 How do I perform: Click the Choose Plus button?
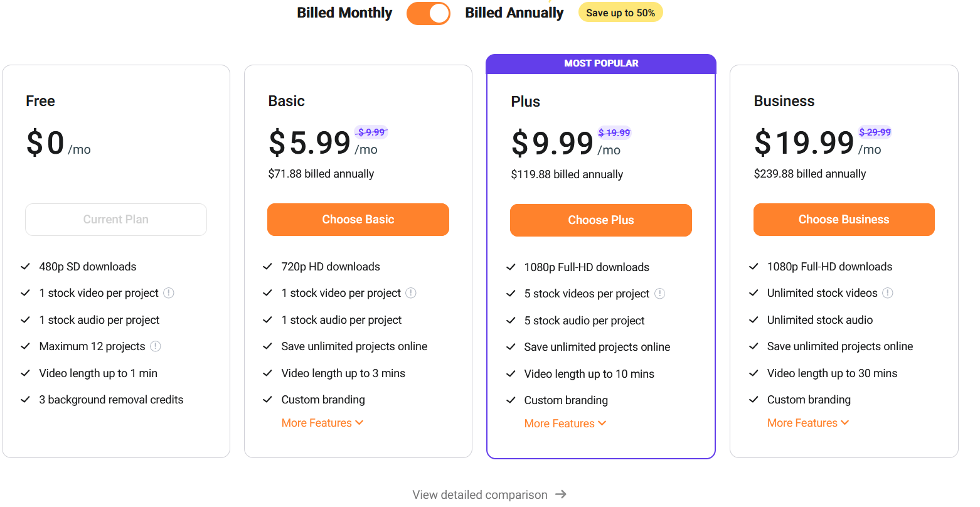coord(601,220)
